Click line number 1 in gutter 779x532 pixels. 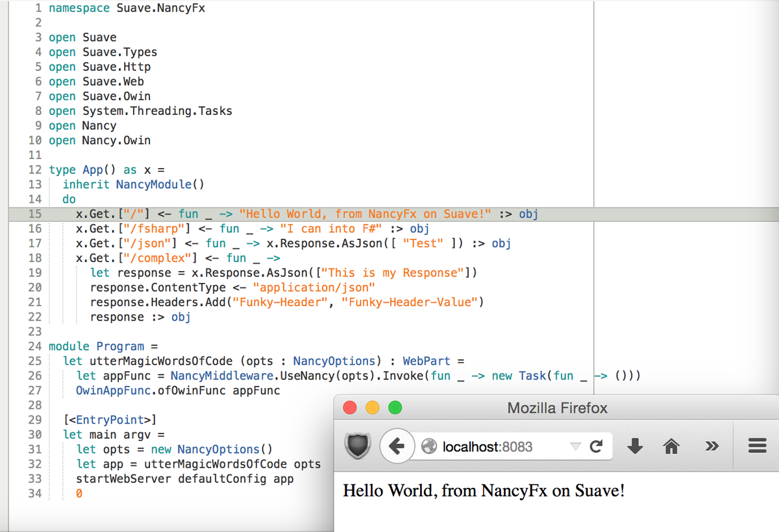[39, 8]
